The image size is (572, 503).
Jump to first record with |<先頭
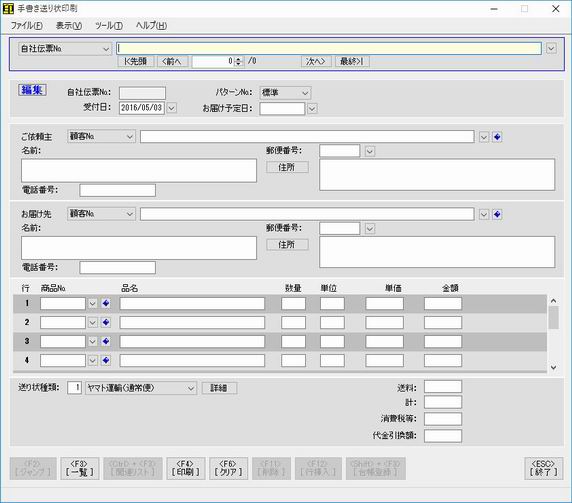coord(136,61)
